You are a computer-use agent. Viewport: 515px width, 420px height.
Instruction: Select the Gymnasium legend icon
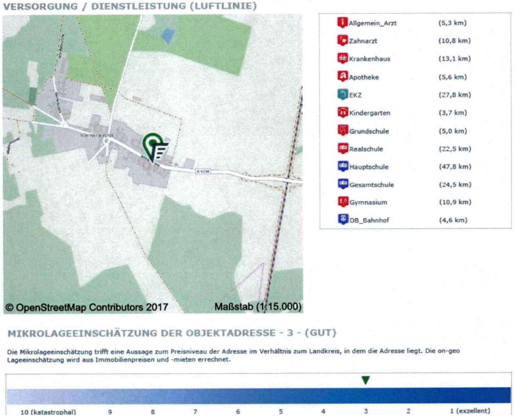tap(343, 202)
